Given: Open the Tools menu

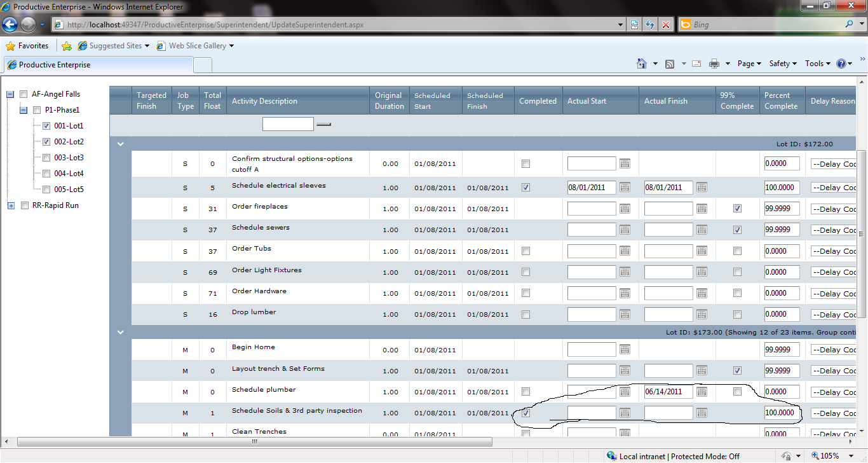Looking at the screenshot, I should tap(817, 64).
